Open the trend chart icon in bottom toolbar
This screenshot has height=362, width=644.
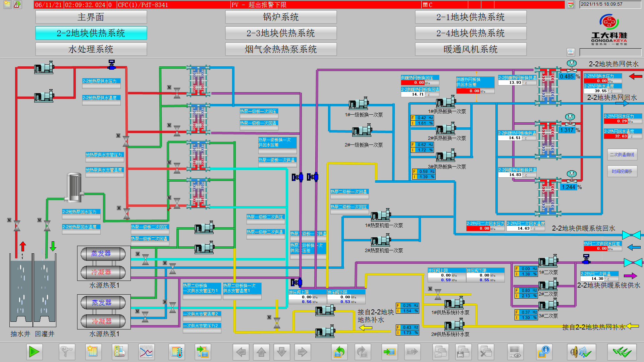[x=146, y=352]
